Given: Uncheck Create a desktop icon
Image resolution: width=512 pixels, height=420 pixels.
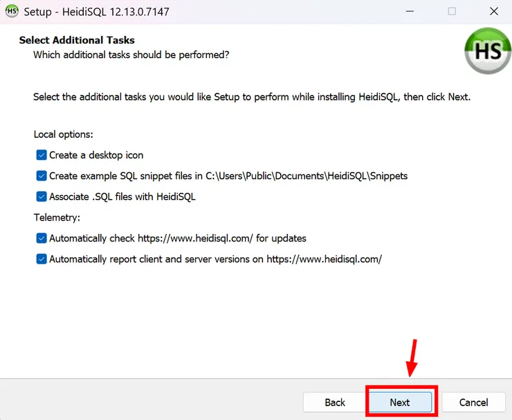Looking at the screenshot, I should (42, 155).
